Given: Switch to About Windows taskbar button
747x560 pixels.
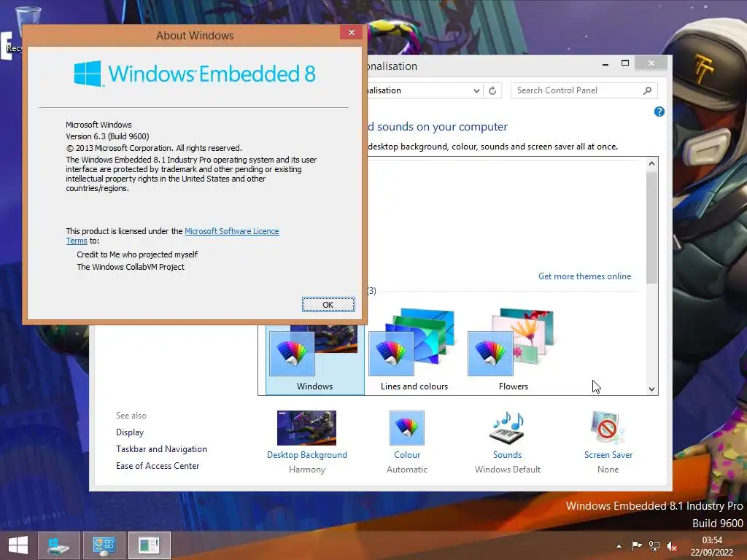Looking at the screenshot, I should [x=149, y=545].
